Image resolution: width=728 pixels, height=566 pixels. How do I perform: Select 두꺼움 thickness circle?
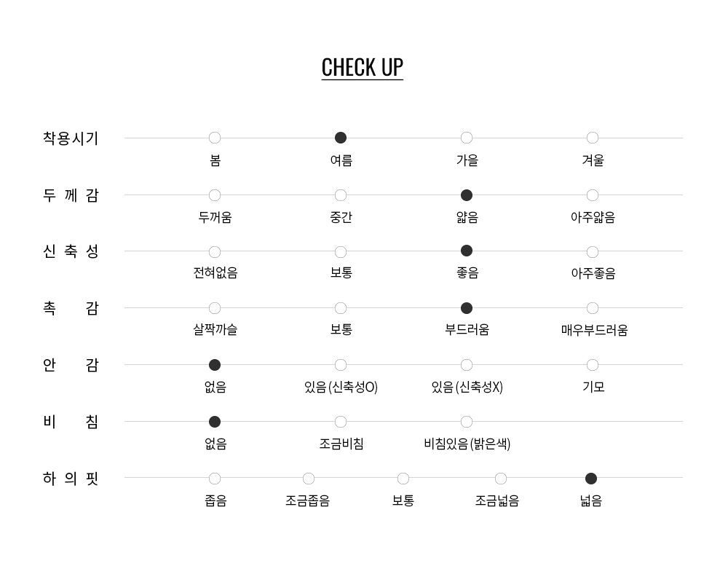pos(215,195)
